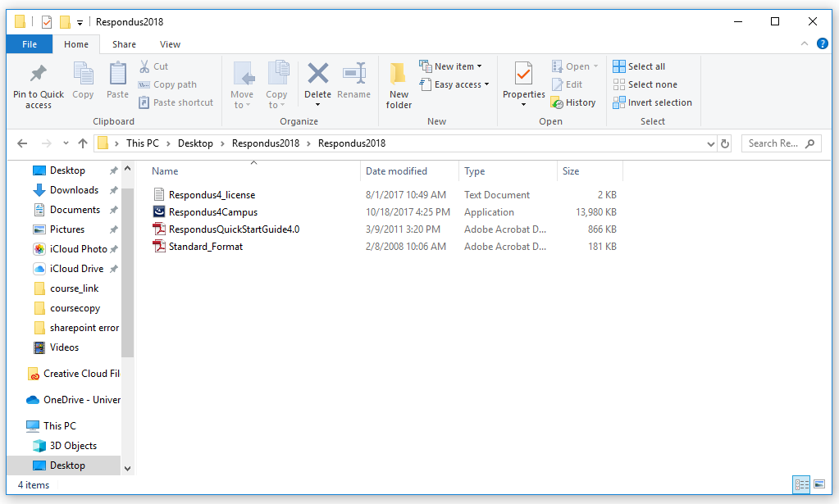Select This PC in navigation pane
This screenshot has height=504, width=839.
(59, 426)
